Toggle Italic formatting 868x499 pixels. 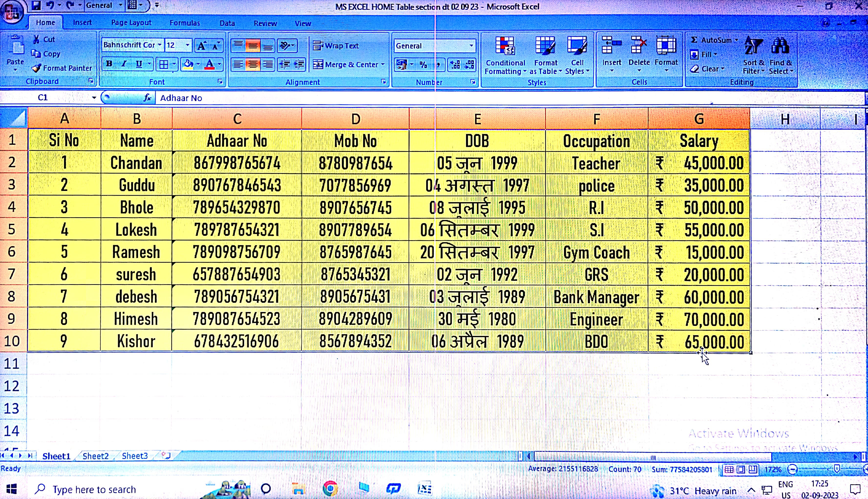124,64
